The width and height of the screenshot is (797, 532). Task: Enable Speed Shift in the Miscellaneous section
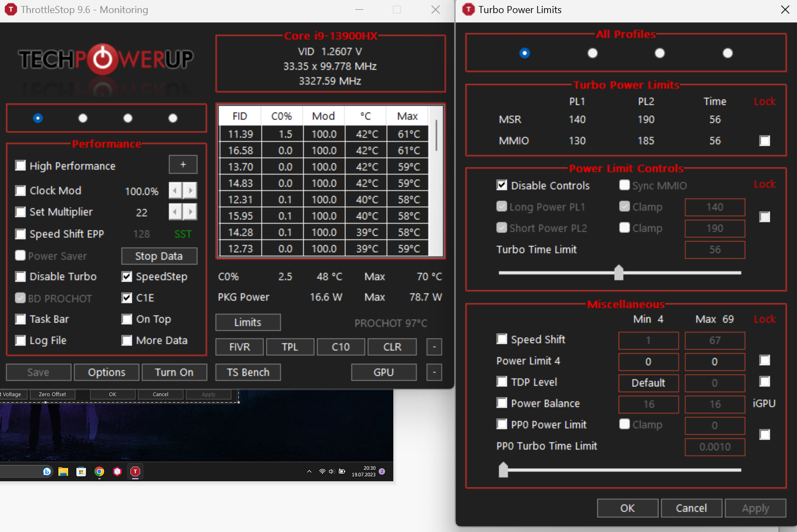tap(502, 339)
